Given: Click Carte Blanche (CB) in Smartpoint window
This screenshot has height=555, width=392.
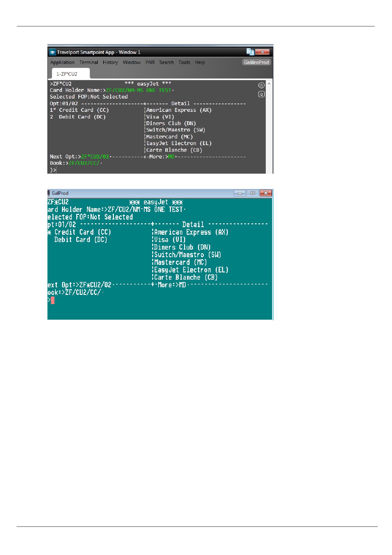Looking at the screenshot, I should (174, 150).
